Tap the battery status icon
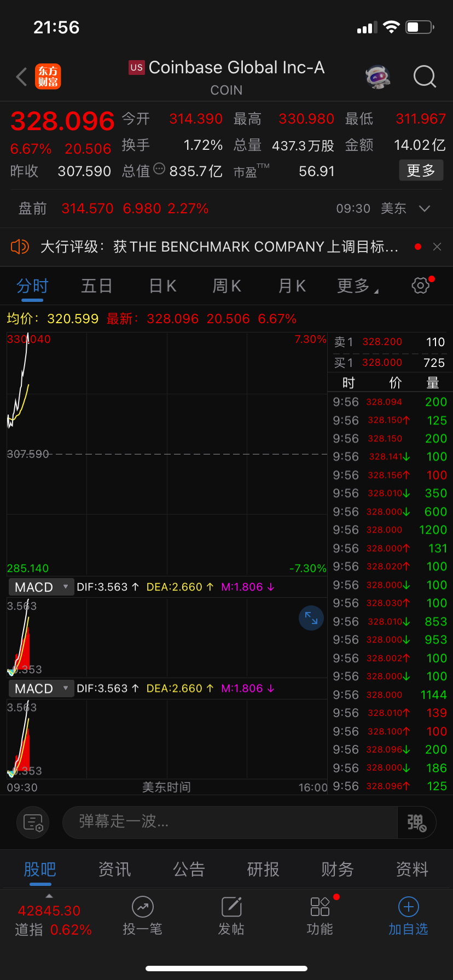 420,27
